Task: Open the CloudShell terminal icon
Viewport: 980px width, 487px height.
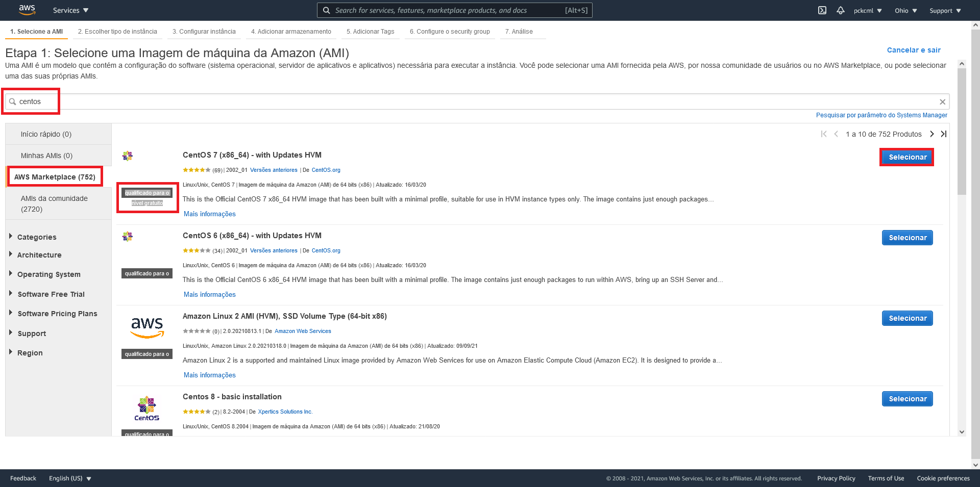Action: 822,10
